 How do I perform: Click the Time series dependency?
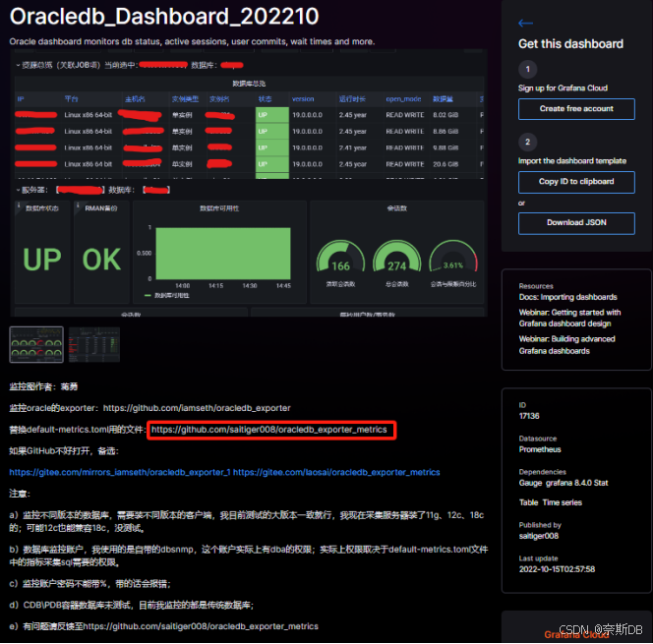click(x=563, y=502)
